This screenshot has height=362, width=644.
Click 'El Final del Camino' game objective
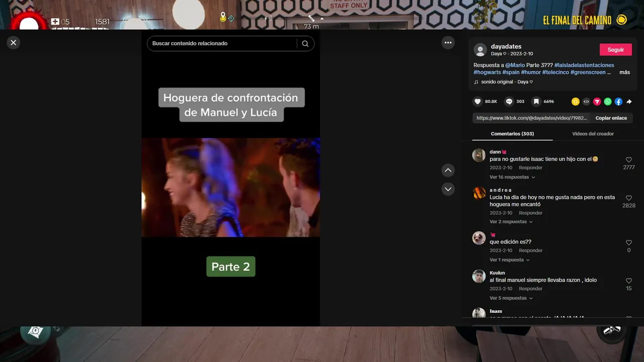585,20
